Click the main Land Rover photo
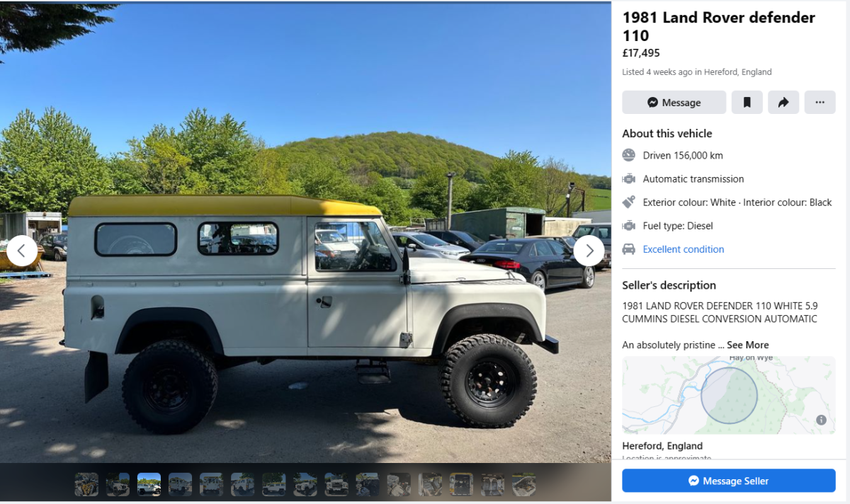This screenshot has width=850, height=504. [305, 233]
